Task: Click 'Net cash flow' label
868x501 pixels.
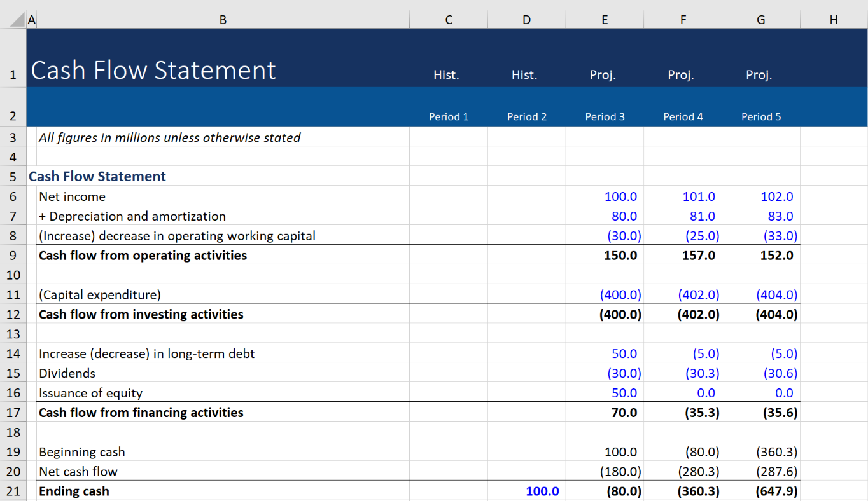Action: point(78,472)
